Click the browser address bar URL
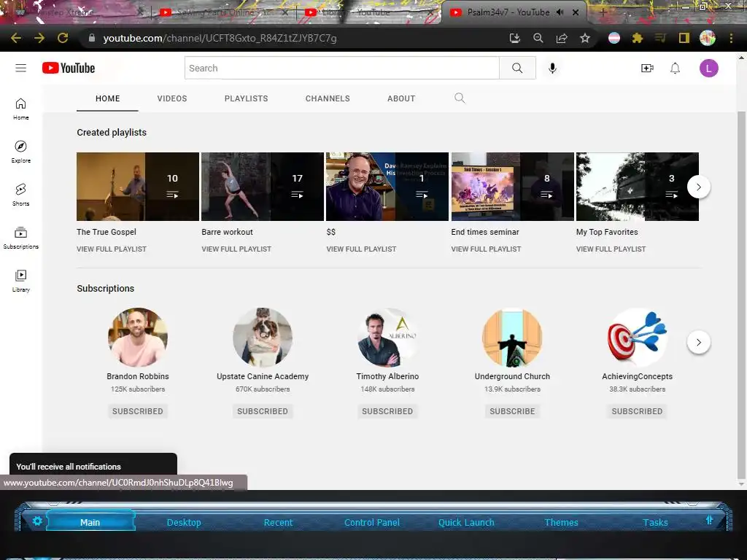Image resolution: width=747 pixels, height=560 pixels. (x=220, y=38)
